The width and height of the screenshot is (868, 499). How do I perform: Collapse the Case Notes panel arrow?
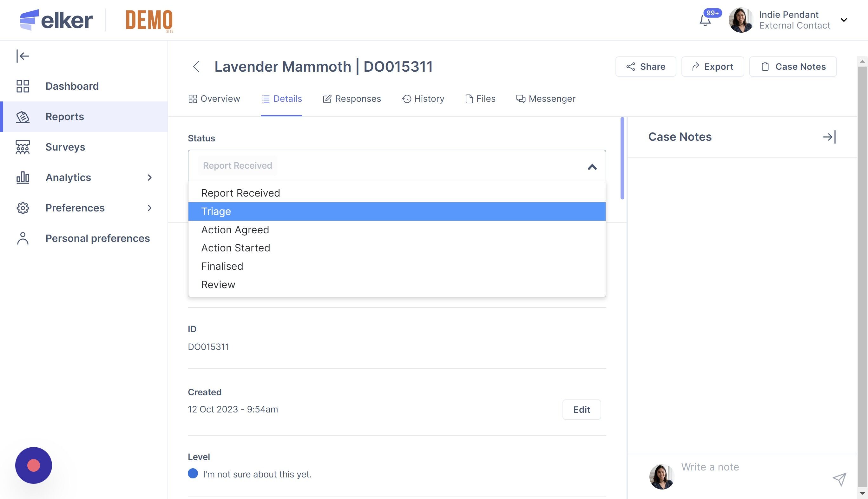coord(829,137)
